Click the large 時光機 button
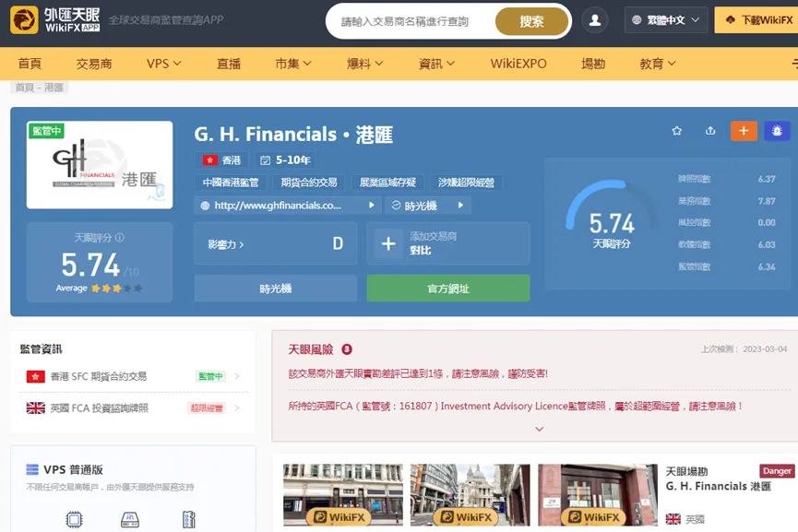Screen dimensions: 798x532 coord(275,289)
